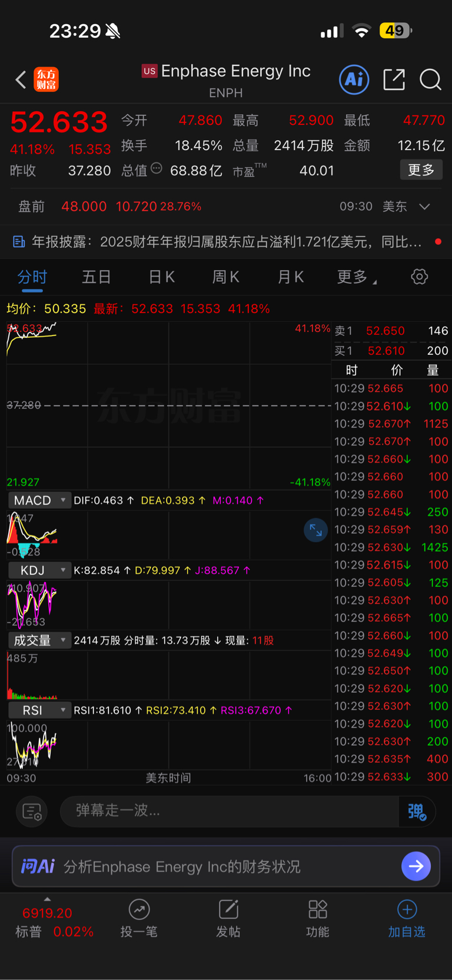Open the KDJ indicator dropdown
The width and height of the screenshot is (452, 980).
click(39, 570)
